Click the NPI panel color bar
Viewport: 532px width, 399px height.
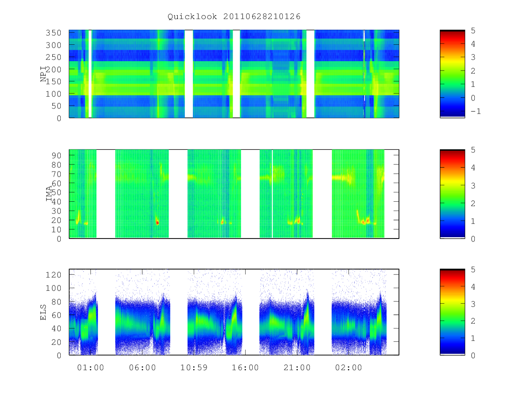tap(452, 74)
